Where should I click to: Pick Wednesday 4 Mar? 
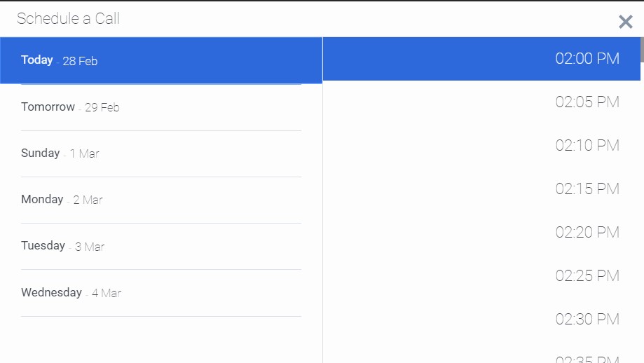coord(161,293)
